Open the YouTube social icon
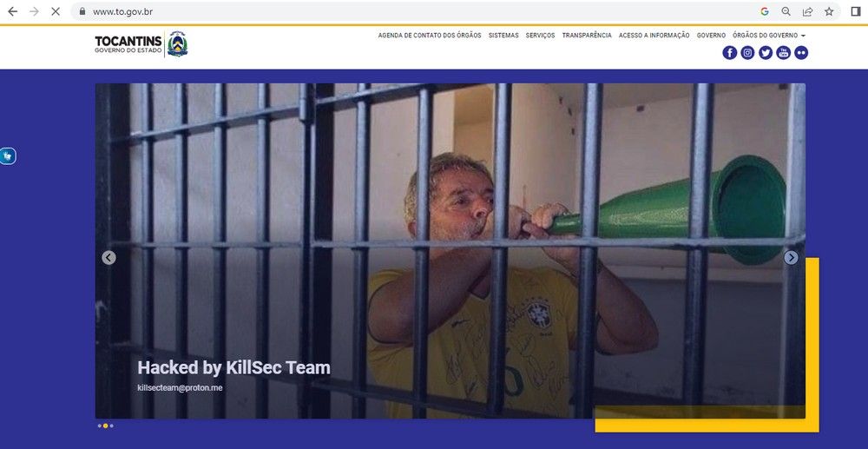The width and height of the screenshot is (868, 449). tap(783, 53)
